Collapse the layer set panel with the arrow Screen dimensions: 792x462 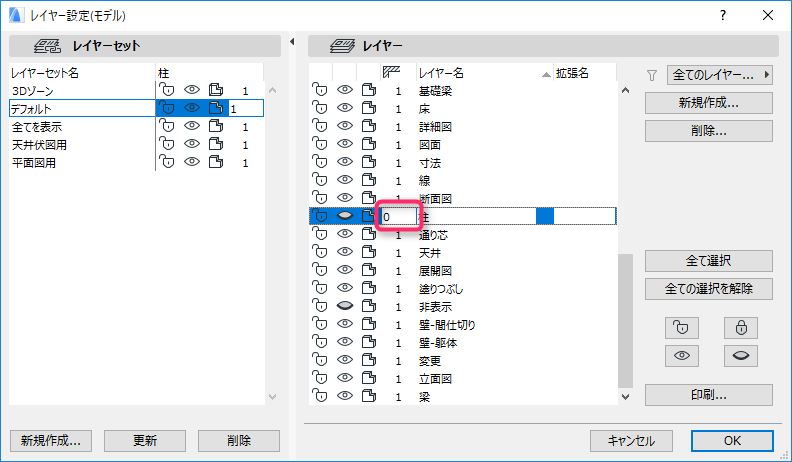point(292,41)
